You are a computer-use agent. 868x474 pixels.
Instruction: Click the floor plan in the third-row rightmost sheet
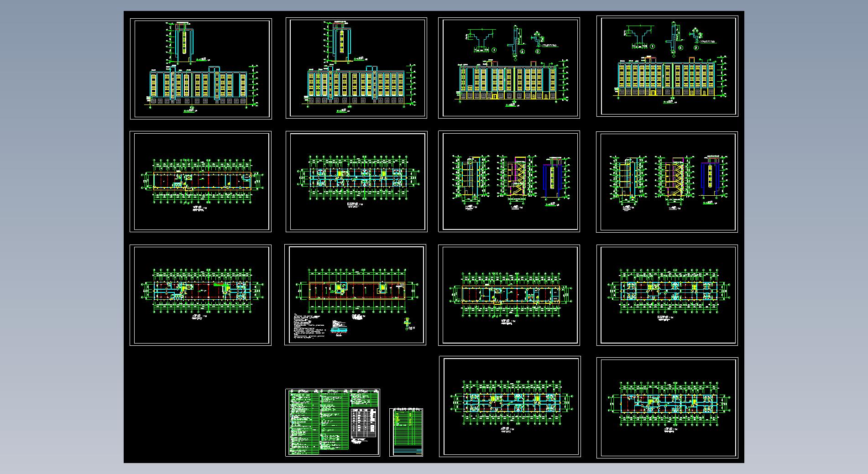[667, 292]
